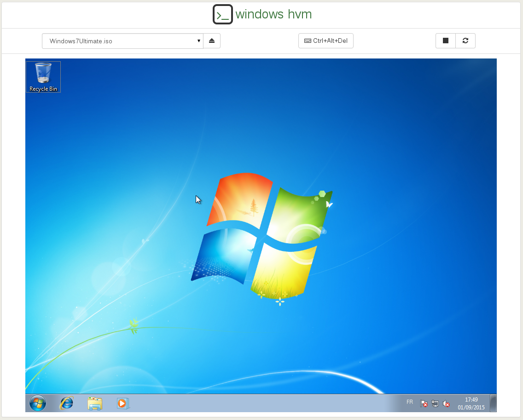Stop the virtual machine with the square button

pos(446,41)
